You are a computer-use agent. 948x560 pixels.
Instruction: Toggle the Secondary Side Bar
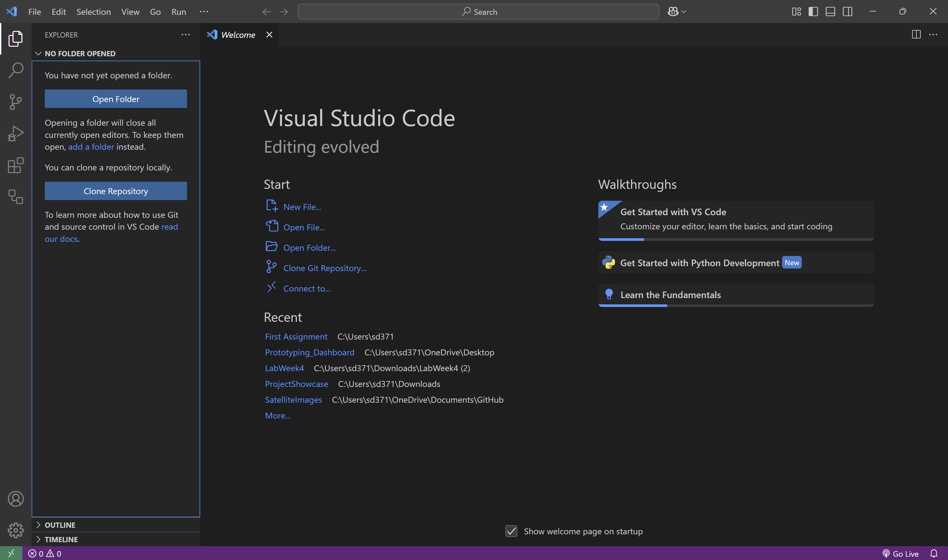pyautogui.click(x=848, y=12)
